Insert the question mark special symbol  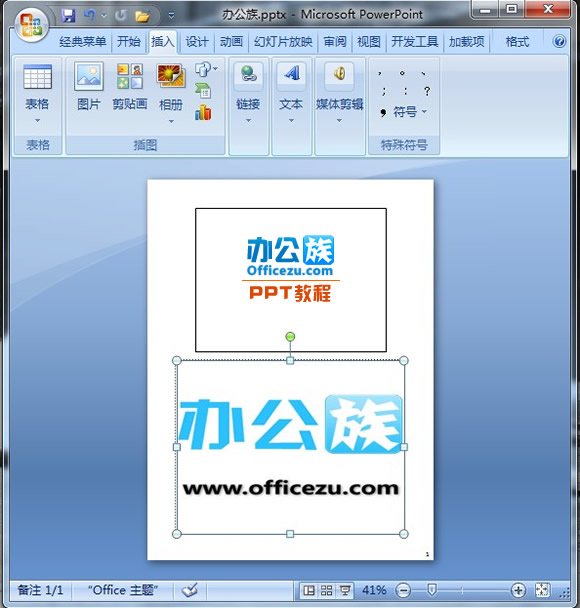coord(427,91)
